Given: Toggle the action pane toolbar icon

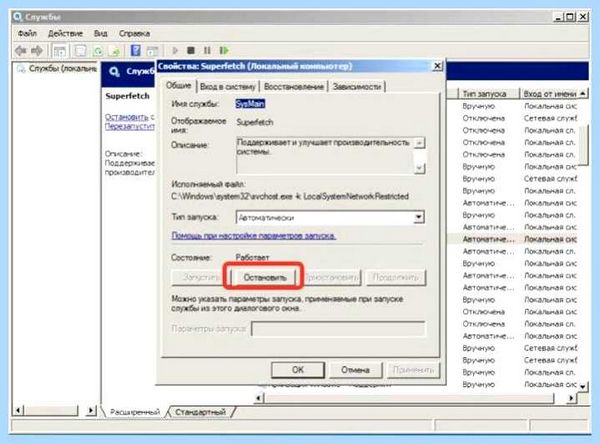Looking at the screenshot, I should [x=152, y=51].
